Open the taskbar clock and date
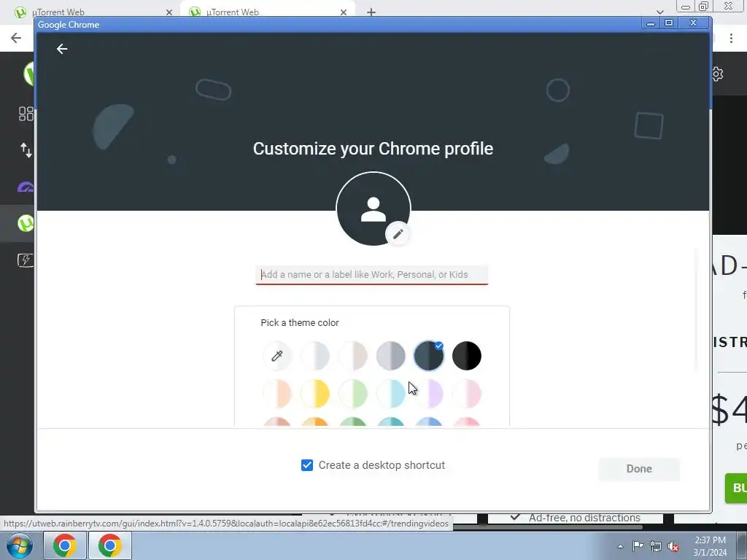747x560 pixels. tap(710, 546)
